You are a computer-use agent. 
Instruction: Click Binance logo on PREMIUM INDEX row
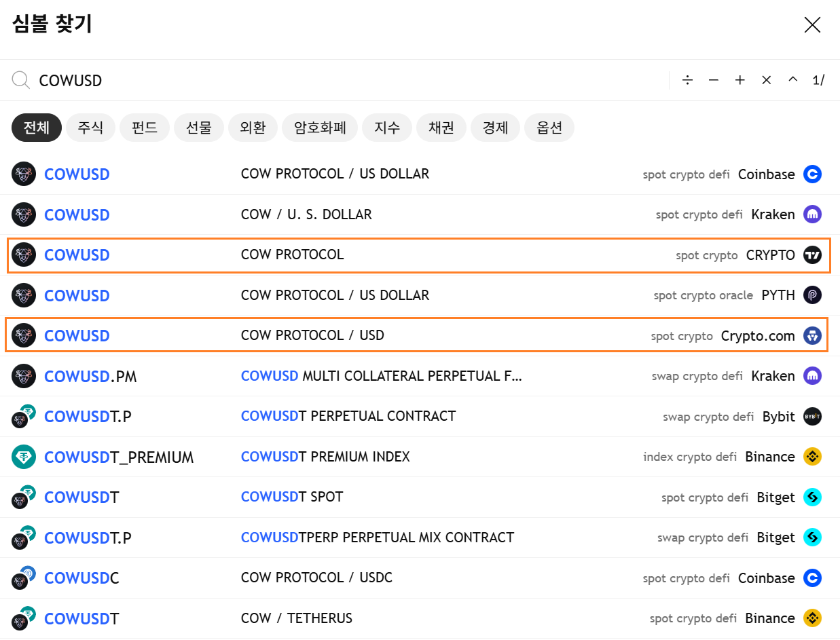[x=812, y=457]
